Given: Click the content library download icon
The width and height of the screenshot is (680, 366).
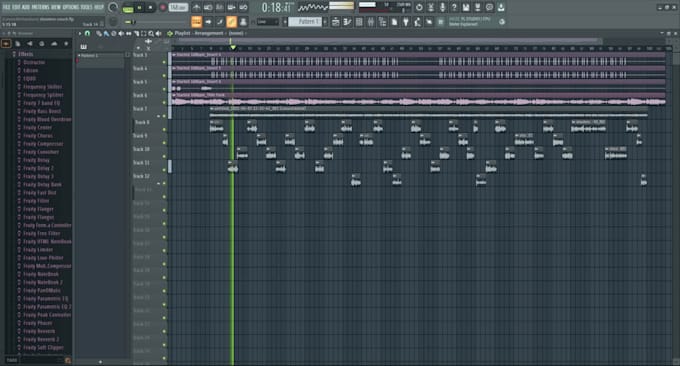Looking at the screenshot, I should click(x=501, y=7).
